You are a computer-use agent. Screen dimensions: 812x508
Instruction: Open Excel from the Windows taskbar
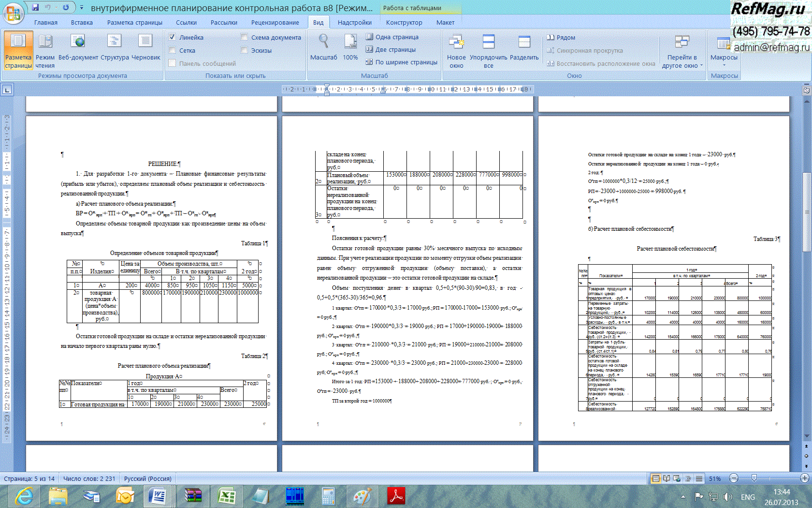226,496
